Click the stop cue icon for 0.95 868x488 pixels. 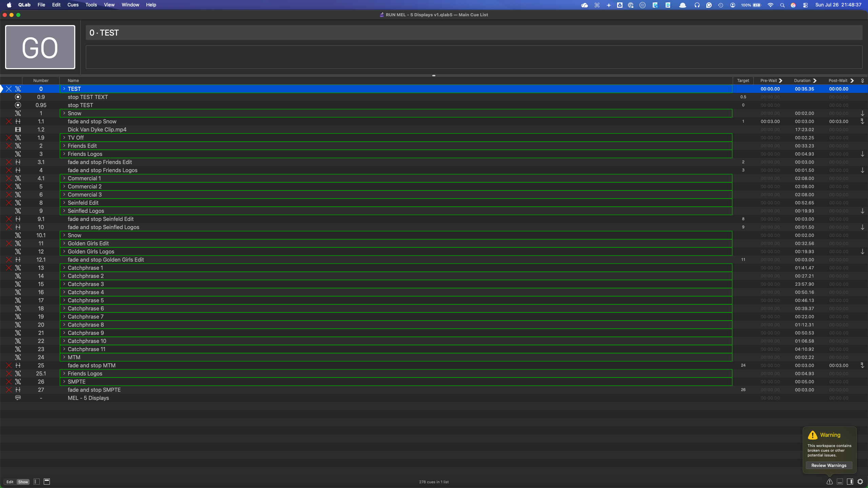tap(18, 105)
